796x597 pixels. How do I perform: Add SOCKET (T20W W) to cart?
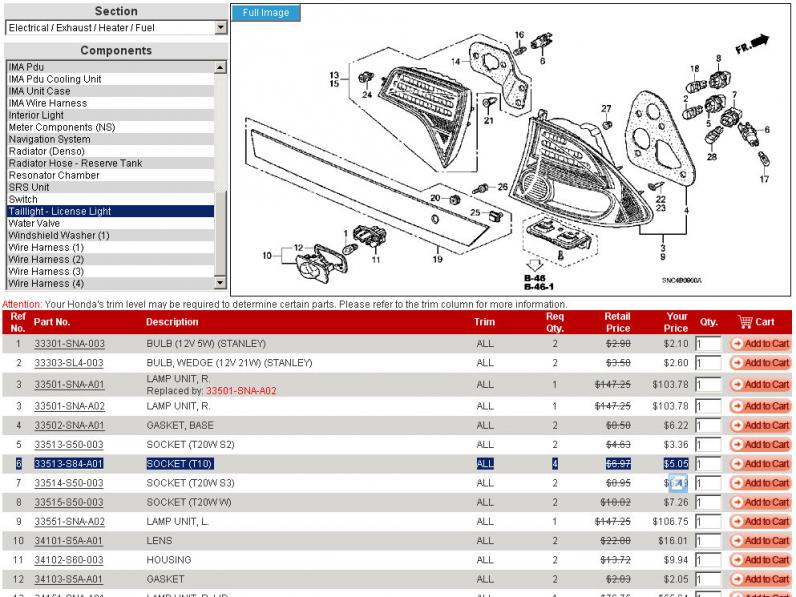point(760,502)
